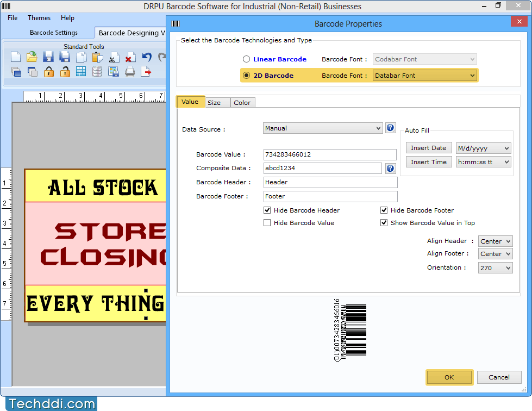Click the Save All double-floppy icon
This screenshot has height=411, width=532.
point(65,57)
